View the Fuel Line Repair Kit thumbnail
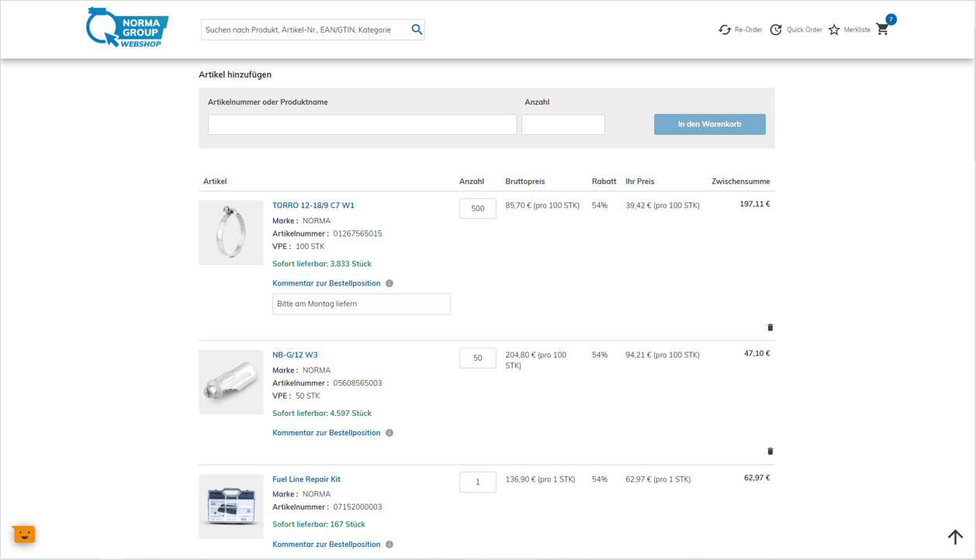 pyautogui.click(x=231, y=506)
